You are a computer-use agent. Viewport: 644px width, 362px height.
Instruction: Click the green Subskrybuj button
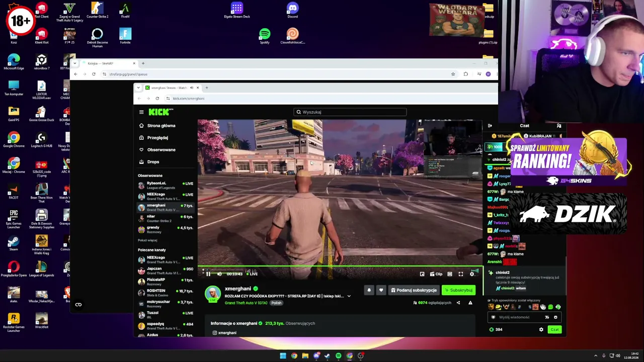pos(458,290)
